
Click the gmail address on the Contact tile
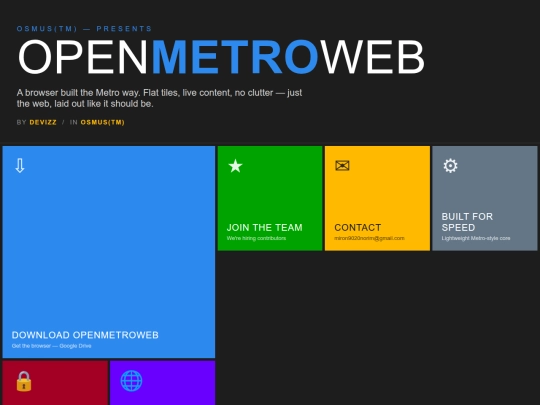point(369,238)
